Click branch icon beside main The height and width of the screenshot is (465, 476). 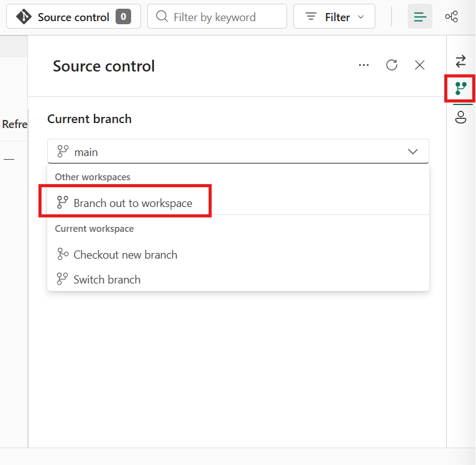pos(63,151)
